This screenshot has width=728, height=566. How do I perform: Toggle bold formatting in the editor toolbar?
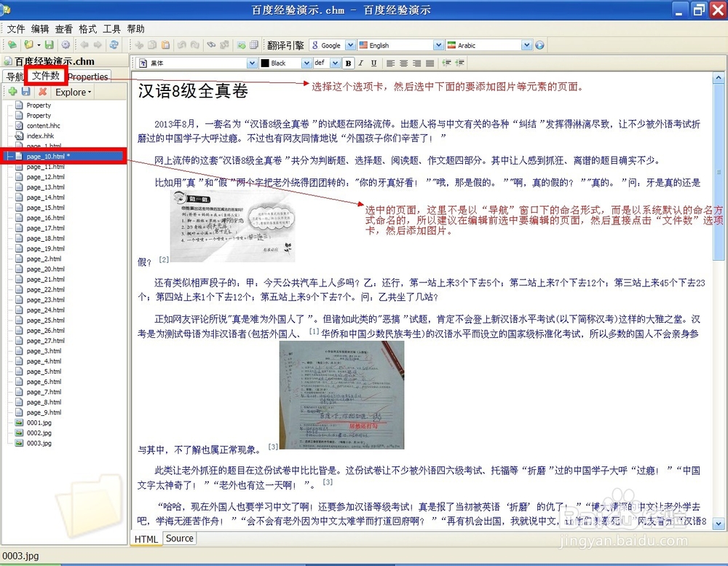(x=348, y=63)
